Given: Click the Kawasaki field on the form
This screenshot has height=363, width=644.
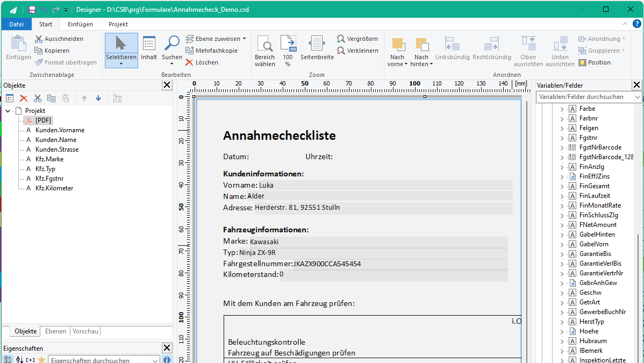Looking at the screenshot, I should click(377, 241).
